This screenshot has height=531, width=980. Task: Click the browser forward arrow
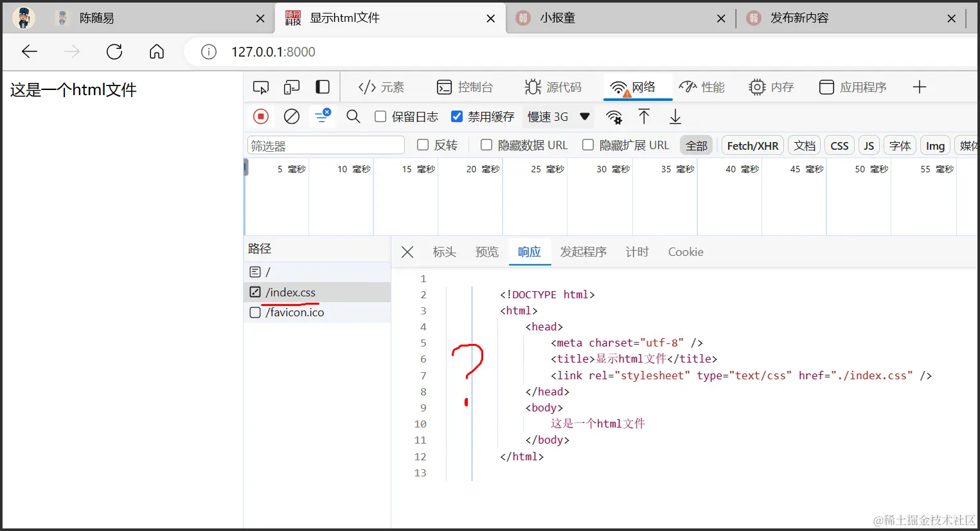[x=72, y=51]
